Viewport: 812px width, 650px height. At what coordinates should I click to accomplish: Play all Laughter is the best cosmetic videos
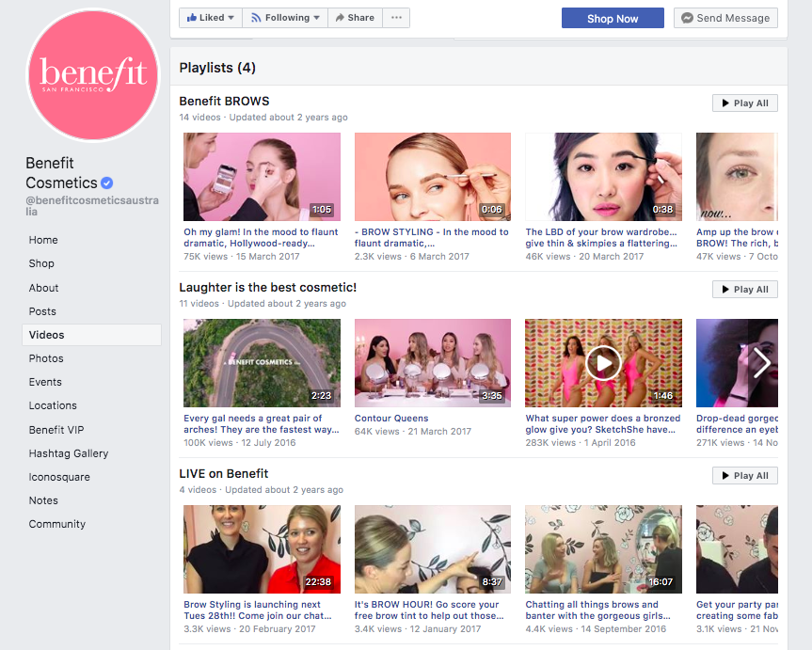[x=744, y=290]
